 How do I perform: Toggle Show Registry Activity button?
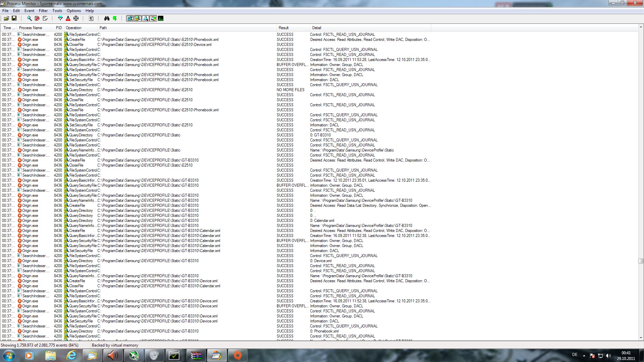(x=130, y=18)
